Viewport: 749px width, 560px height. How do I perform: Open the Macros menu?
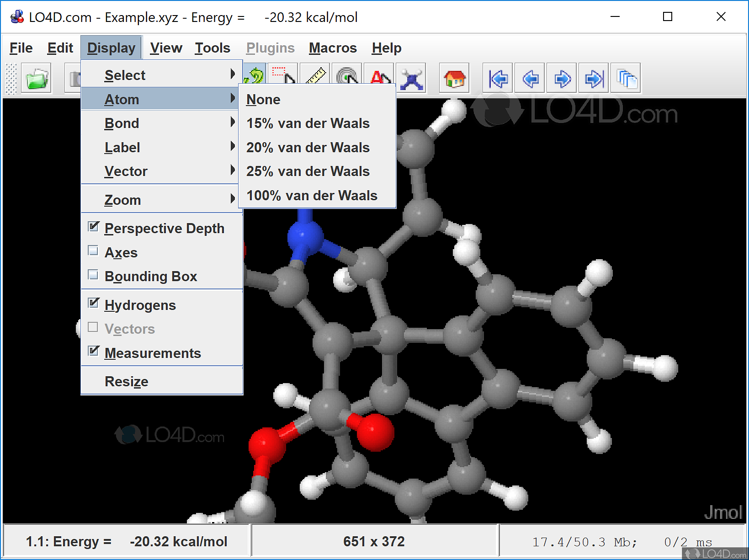tap(333, 48)
